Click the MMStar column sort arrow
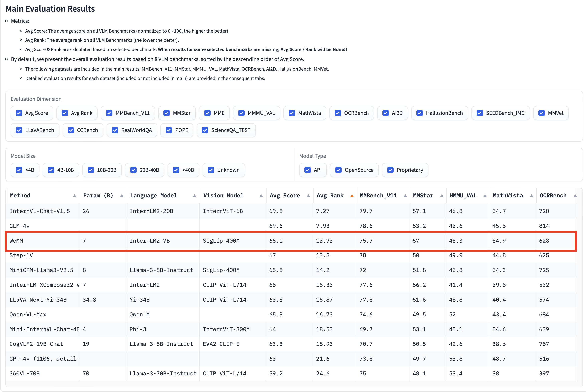The height and width of the screenshot is (392, 586). [x=442, y=196]
